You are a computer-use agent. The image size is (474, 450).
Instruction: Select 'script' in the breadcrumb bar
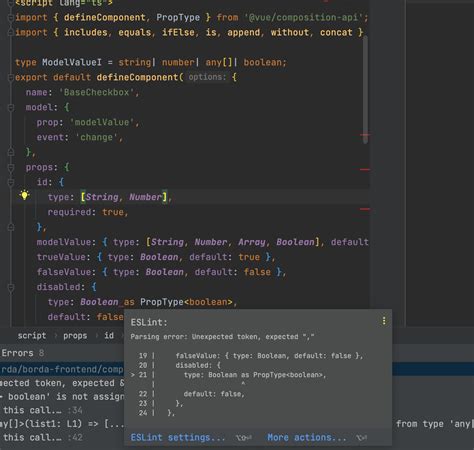[x=32, y=336]
